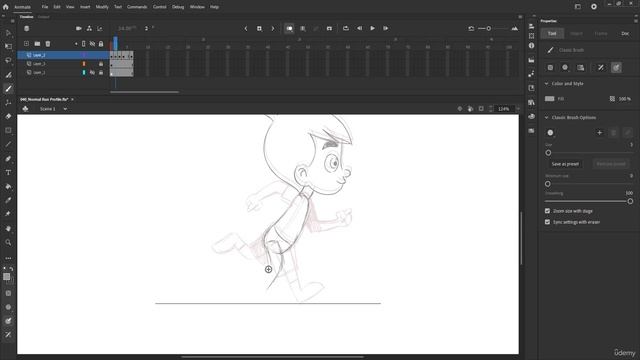
Task: Select the Rectangle tool
Action: [x=8, y=131]
